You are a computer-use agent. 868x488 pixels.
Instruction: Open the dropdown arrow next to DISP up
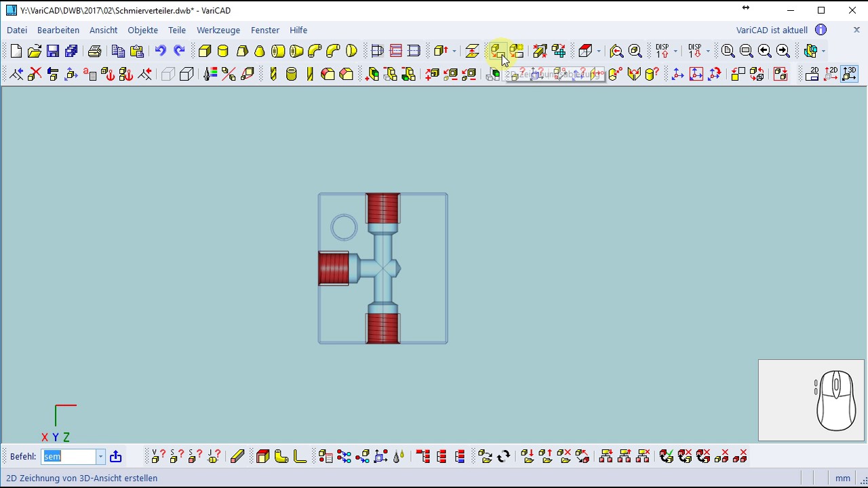tap(675, 51)
